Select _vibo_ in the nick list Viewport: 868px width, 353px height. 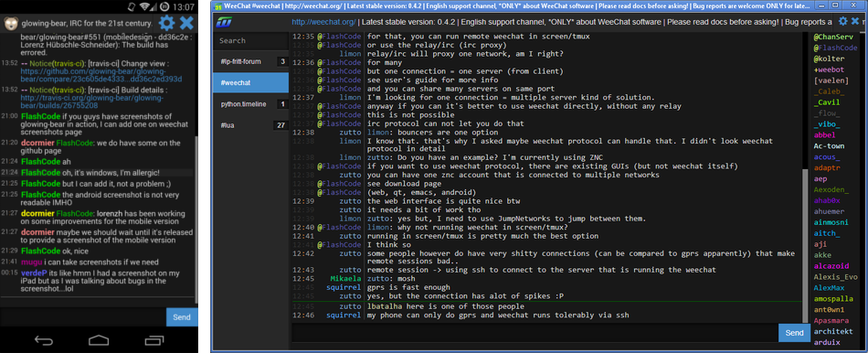(827, 124)
